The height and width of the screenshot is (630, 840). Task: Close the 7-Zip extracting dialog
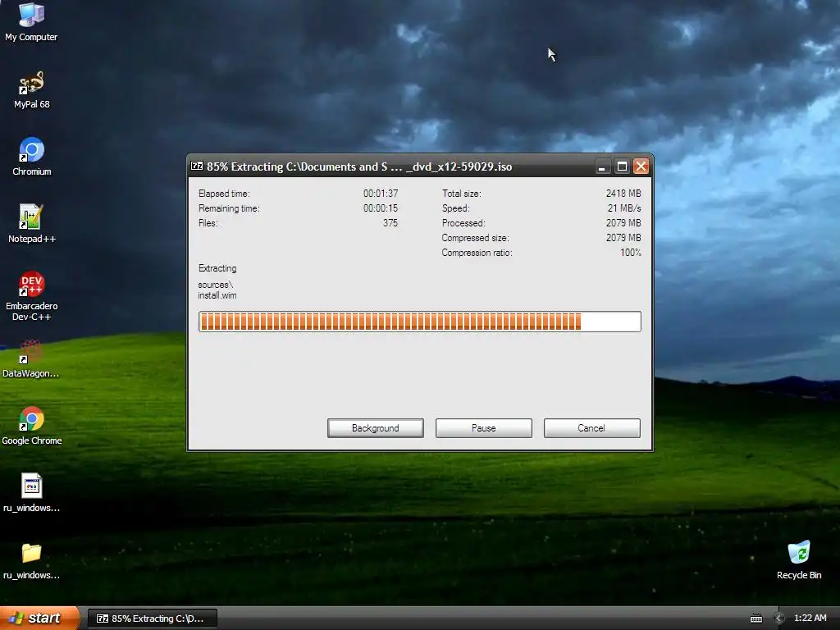(x=641, y=167)
